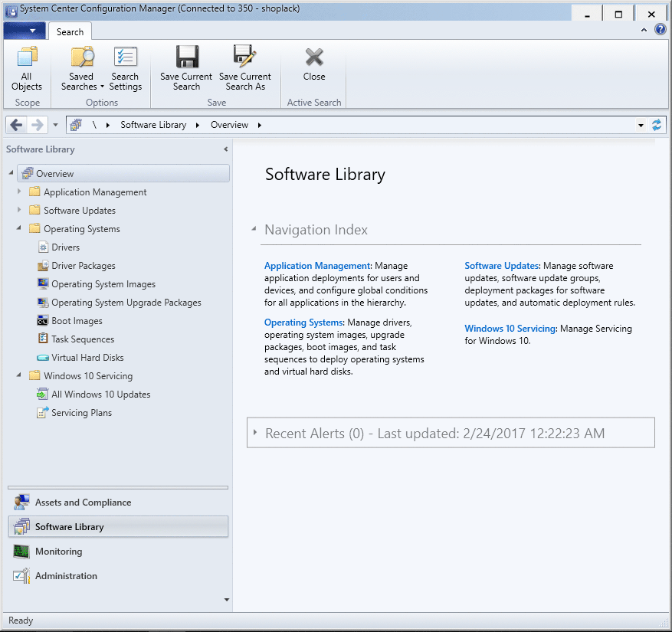Minimize the ribbon with the up chevron

644,30
